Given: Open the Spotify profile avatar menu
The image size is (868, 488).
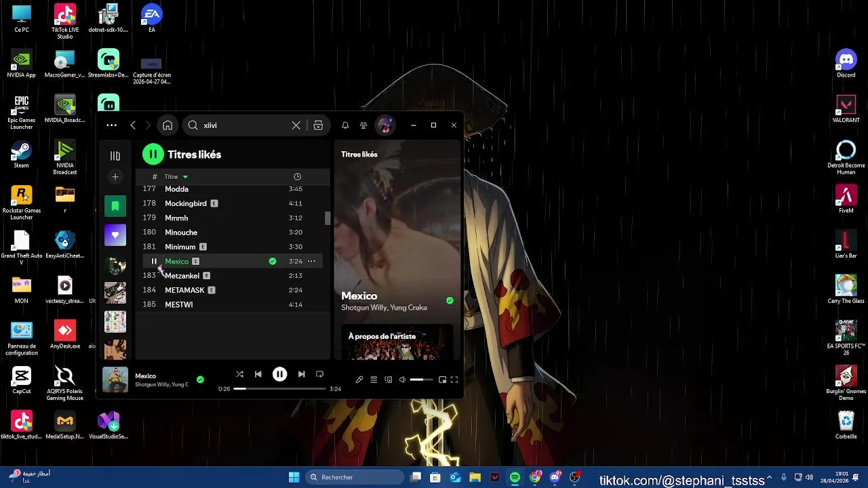Looking at the screenshot, I should tap(384, 125).
